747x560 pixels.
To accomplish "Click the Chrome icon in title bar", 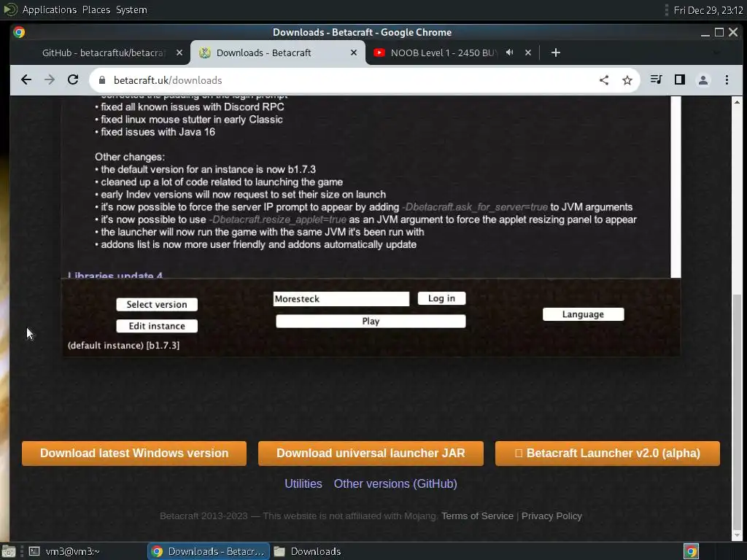I will tap(19, 32).
